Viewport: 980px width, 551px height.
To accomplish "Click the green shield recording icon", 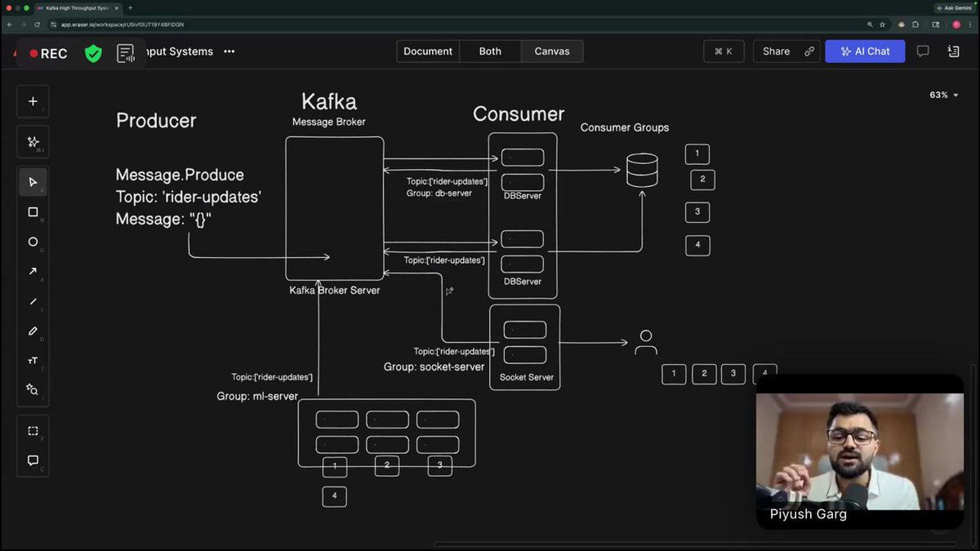I will tap(94, 54).
